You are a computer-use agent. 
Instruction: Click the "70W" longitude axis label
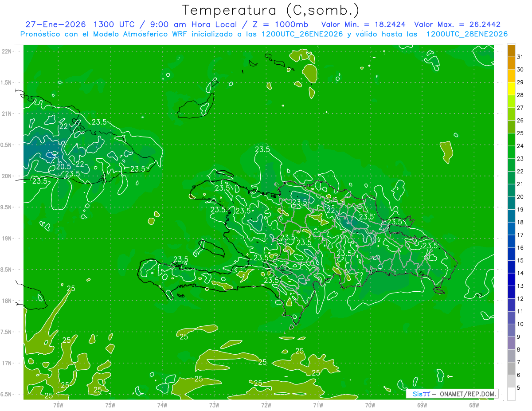tap(370, 405)
